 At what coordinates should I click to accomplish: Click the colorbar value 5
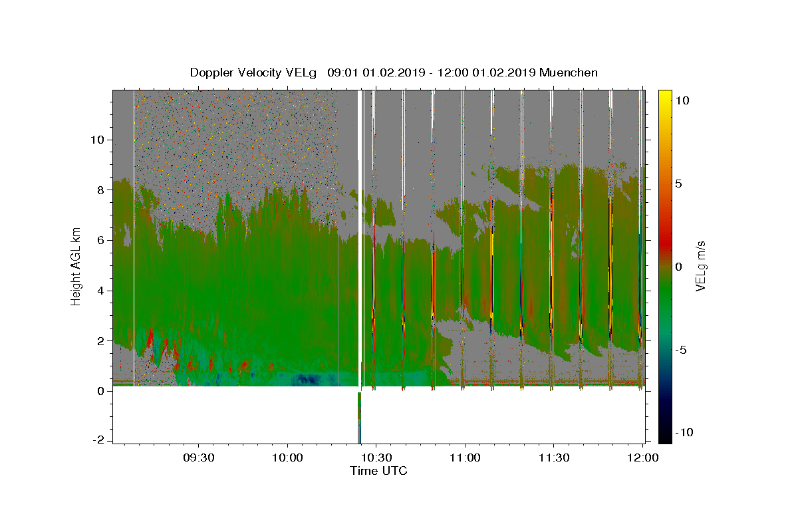(x=680, y=184)
